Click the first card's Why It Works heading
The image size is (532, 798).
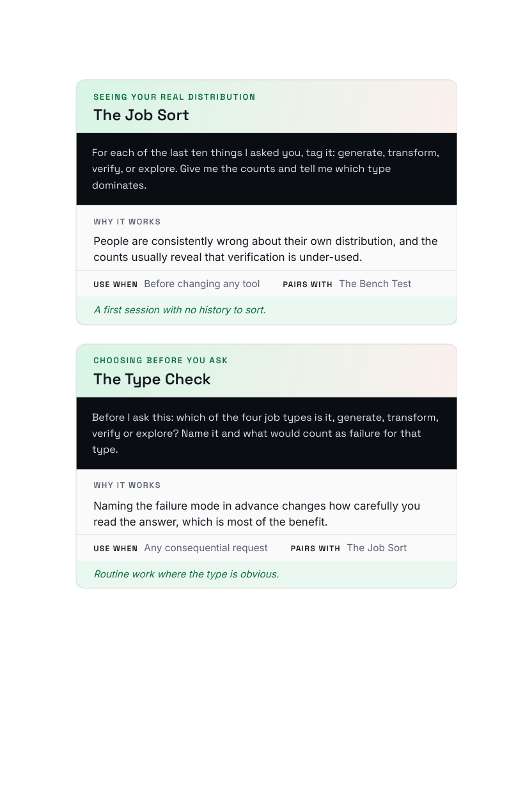[x=127, y=222]
